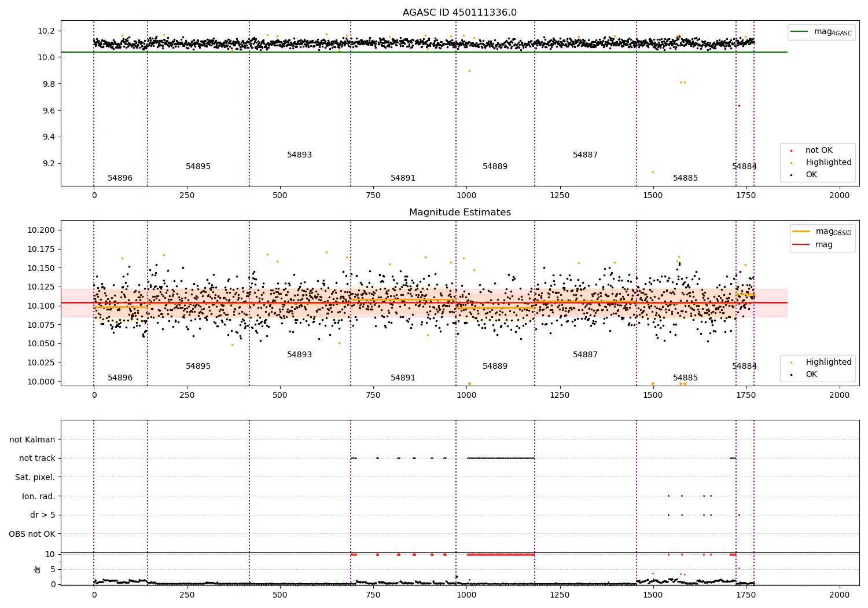Click 'Highlighted' in the Magnitude Estimates legend
Viewport: 868px width, 608px height.
point(828,362)
